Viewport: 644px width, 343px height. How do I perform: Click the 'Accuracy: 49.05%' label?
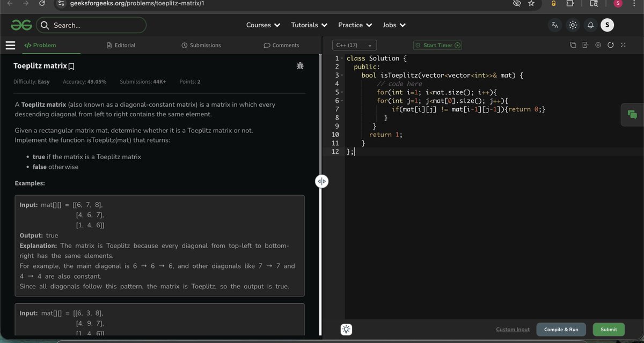pyautogui.click(x=84, y=82)
